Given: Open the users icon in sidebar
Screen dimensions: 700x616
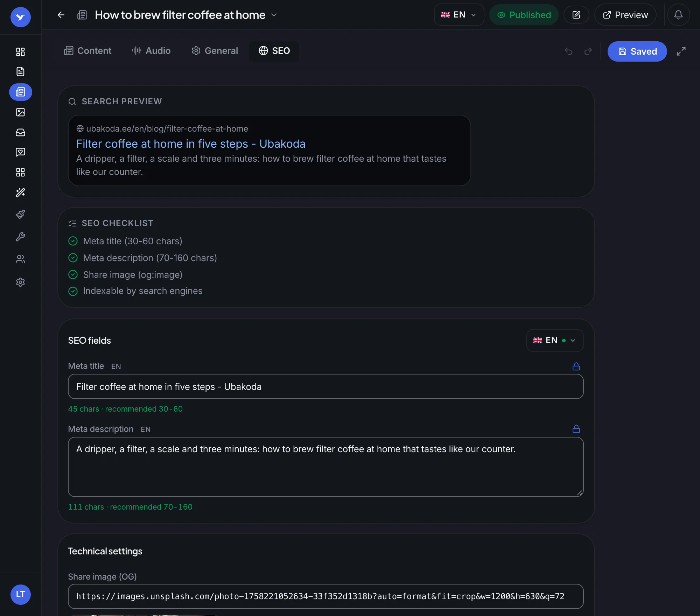Looking at the screenshot, I should coord(20,259).
